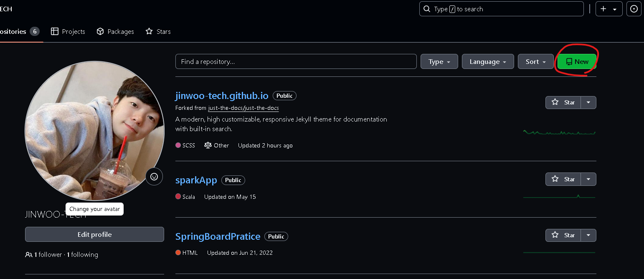The width and height of the screenshot is (644, 279).
Task: Click the followers people icon
Action: (29, 254)
